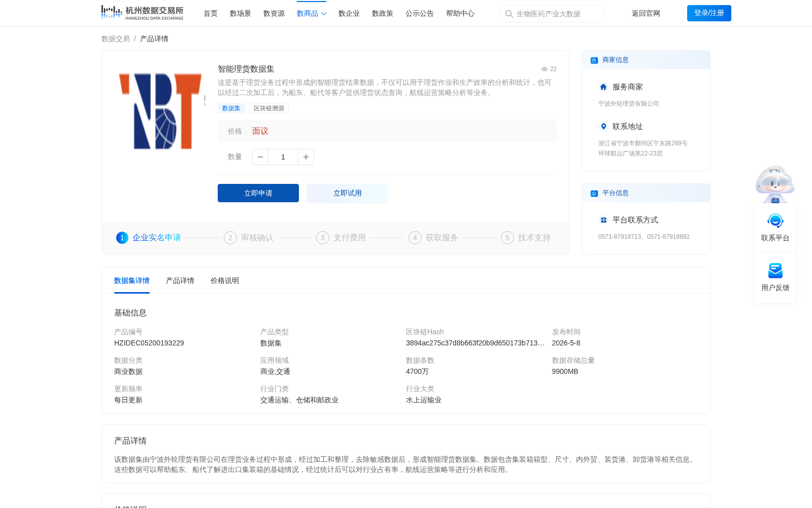Click the 立即试用 button
The height and width of the screenshot is (508, 812).
pyautogui.click(x=348, y=193)
